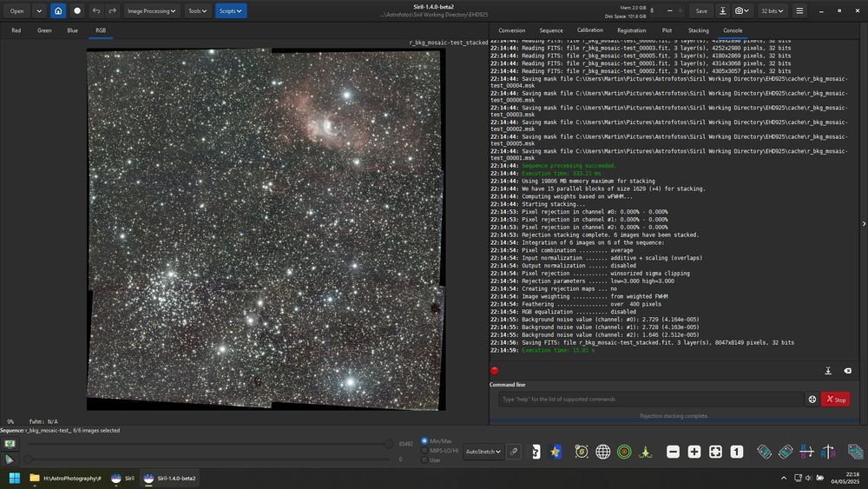Click the lower histogram cut slider handle

tap(29, 459)
